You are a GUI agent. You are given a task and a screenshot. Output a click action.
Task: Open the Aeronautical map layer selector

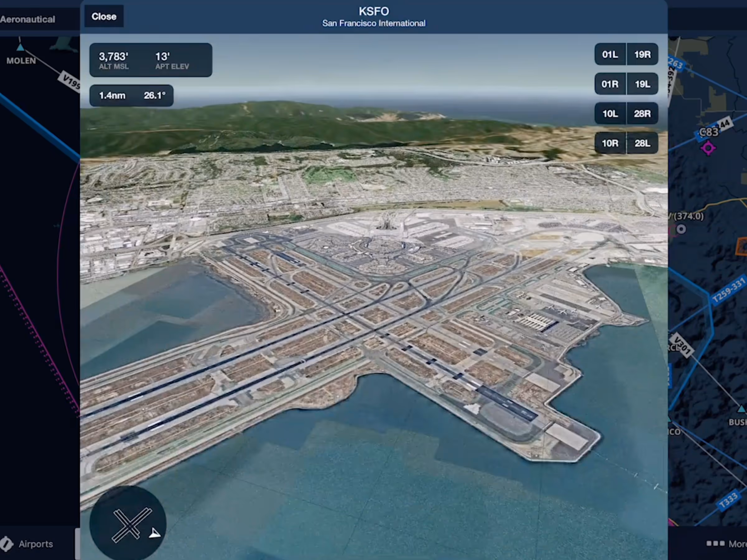click(28, 19)
